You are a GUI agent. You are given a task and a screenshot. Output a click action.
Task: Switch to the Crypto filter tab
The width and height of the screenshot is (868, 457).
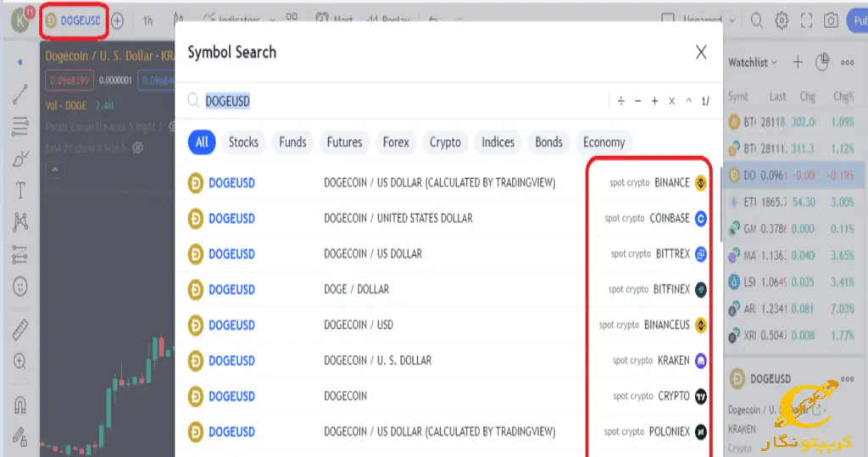445,142
